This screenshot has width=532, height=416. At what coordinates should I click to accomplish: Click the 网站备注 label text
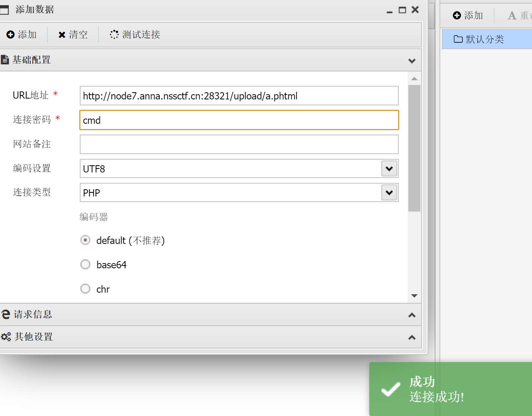32,144
